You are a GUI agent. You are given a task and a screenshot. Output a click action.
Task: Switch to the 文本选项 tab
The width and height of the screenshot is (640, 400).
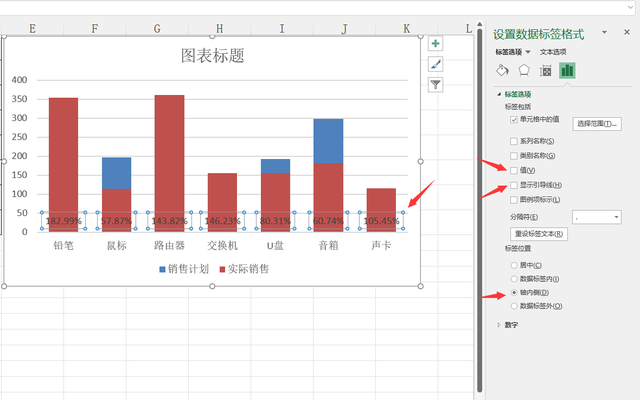coord(553,52)
